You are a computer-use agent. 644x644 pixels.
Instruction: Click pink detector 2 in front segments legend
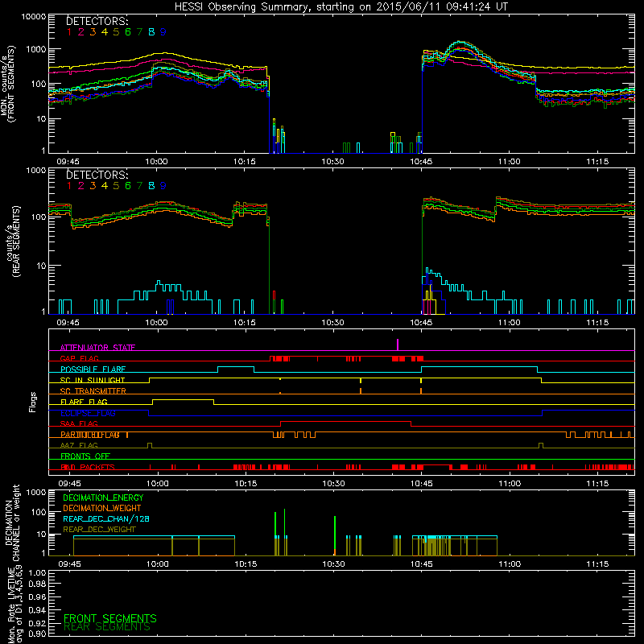click(81, 32)
